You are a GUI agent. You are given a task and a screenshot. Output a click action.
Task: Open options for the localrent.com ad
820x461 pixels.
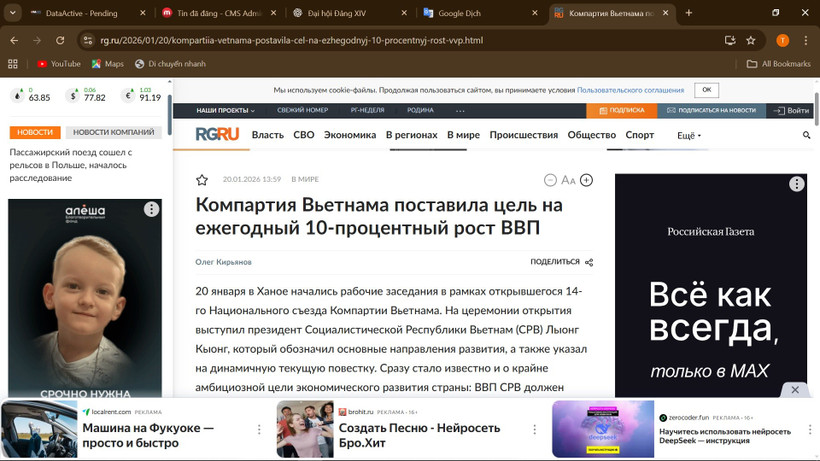click(x=259, y=430)
